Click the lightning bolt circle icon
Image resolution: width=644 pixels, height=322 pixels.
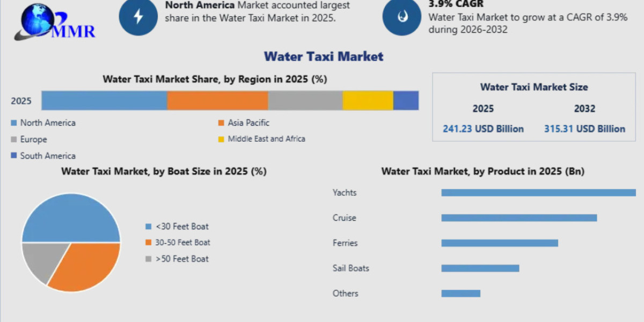click(138, 16)
